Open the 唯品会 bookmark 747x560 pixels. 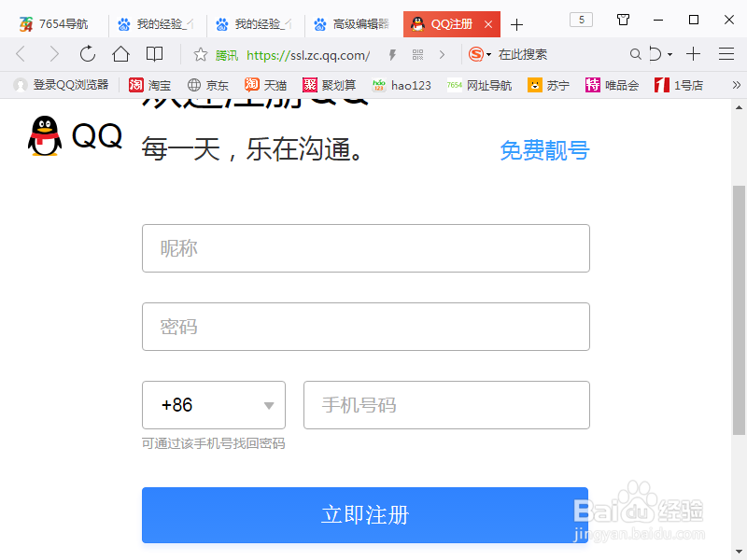[x=613, y=85]
